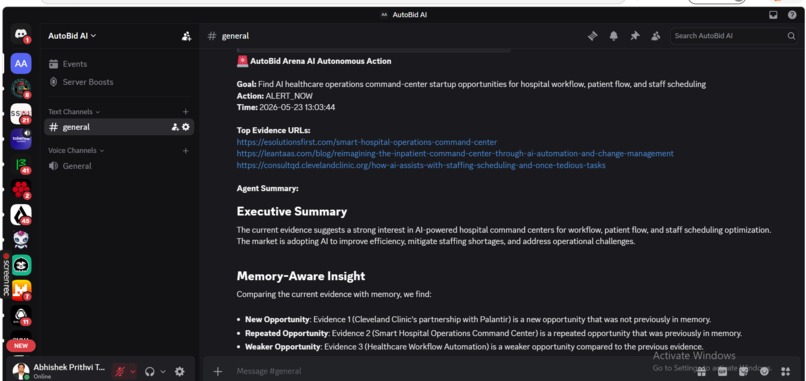Screen dimensions: 806x381
Task: Open the robot face server icon
Action: pyautogui.click(x=21, y=240)
